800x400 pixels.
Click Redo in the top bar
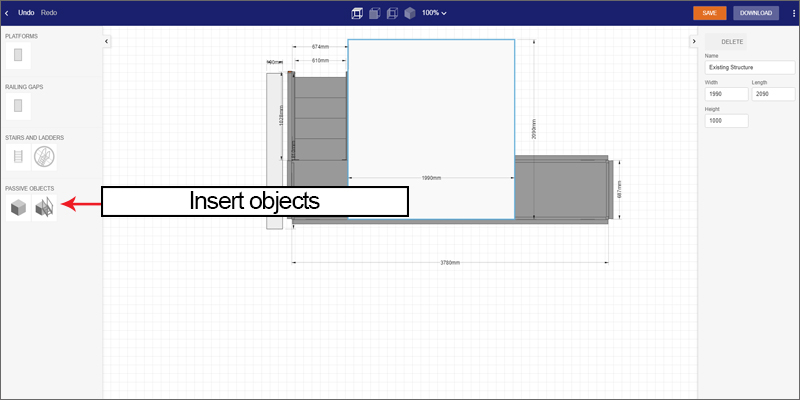tap(49, 13)
